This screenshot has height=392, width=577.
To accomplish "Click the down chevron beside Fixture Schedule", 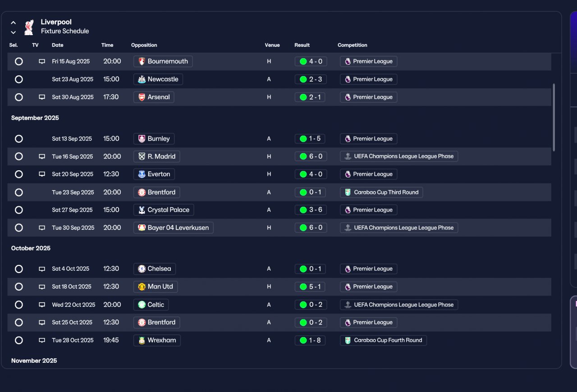I will pos(13,32).
